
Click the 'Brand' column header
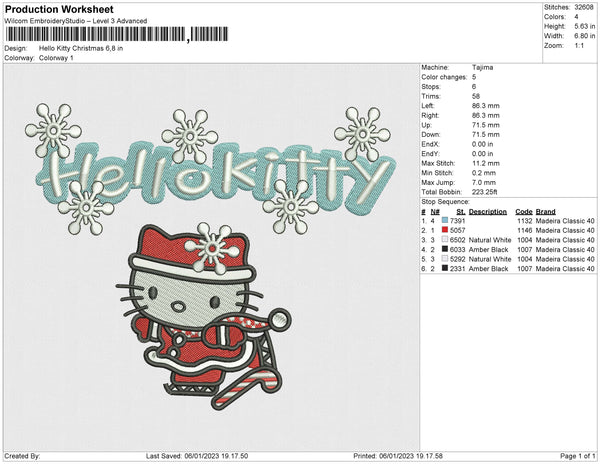(x=546, y=212)
